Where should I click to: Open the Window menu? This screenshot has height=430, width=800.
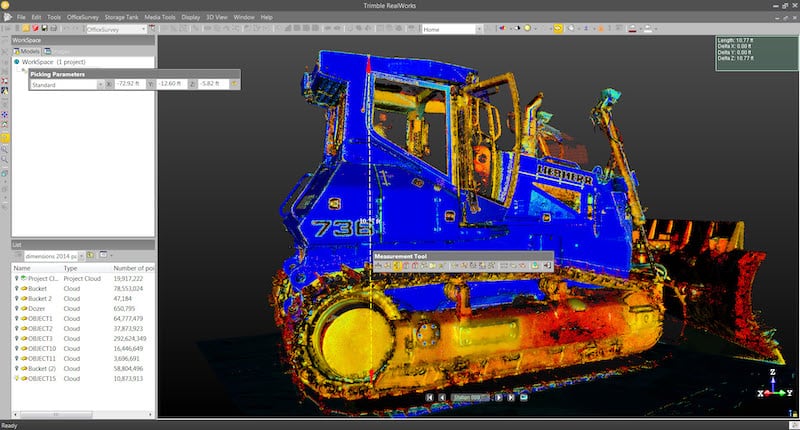(244, 17)
